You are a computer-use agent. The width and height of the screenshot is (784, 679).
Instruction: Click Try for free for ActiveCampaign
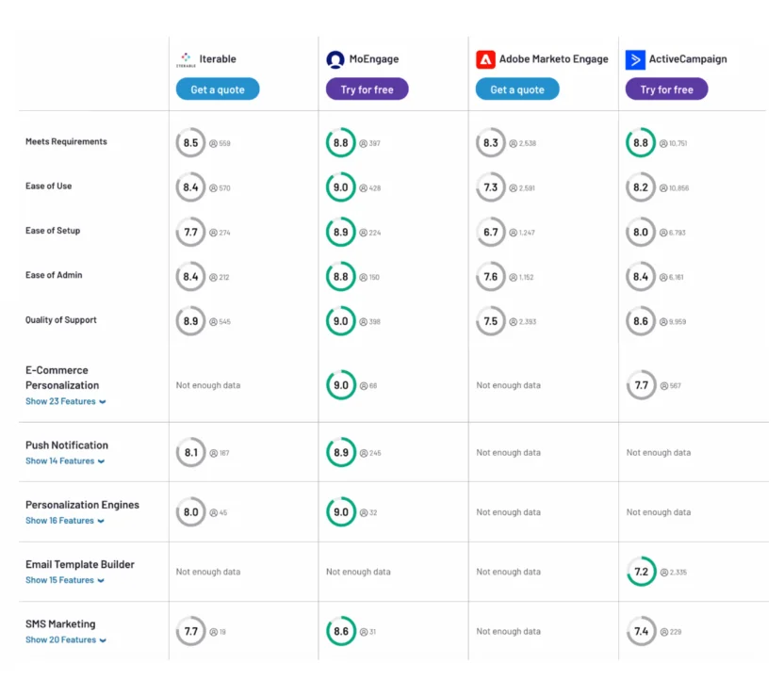(x=666, y=89)
